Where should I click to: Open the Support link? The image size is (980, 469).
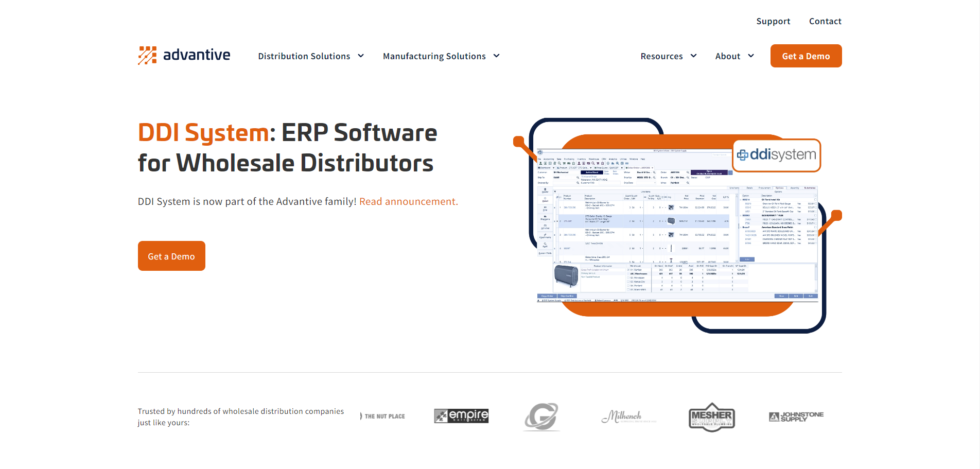coord(773,21)
